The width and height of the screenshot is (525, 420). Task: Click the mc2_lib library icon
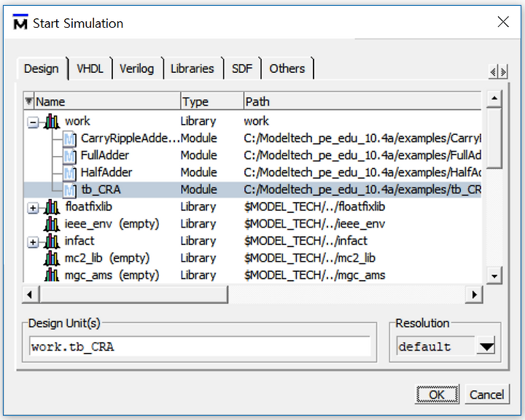tap(52, 258)
